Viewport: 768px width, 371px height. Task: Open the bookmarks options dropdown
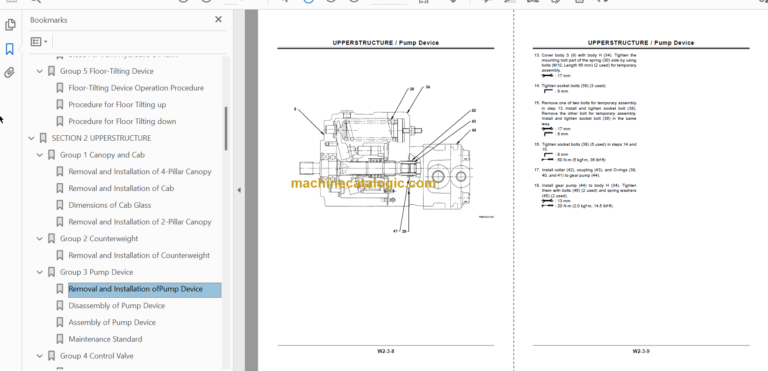point(39,42)
